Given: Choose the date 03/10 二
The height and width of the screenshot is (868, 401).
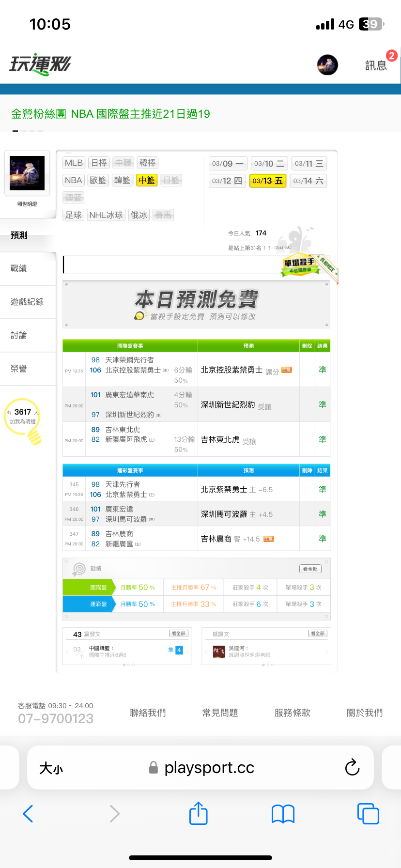Looking at the screenshot, I should [x=269, y=164].
